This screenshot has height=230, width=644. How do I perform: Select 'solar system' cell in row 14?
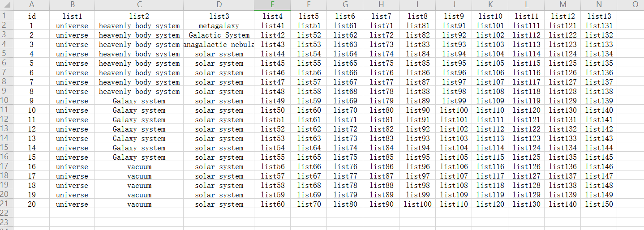tap(219, 138)
